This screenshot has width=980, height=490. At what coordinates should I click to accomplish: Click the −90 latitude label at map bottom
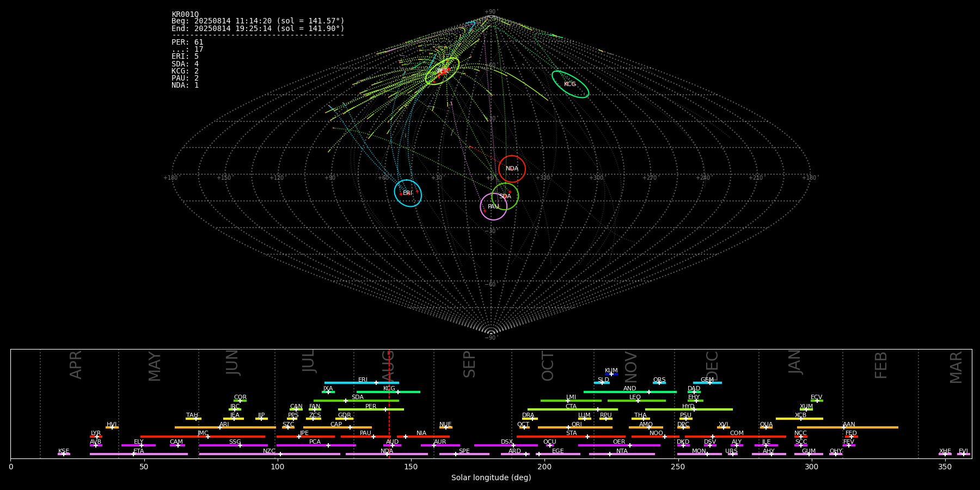[491, 338]
